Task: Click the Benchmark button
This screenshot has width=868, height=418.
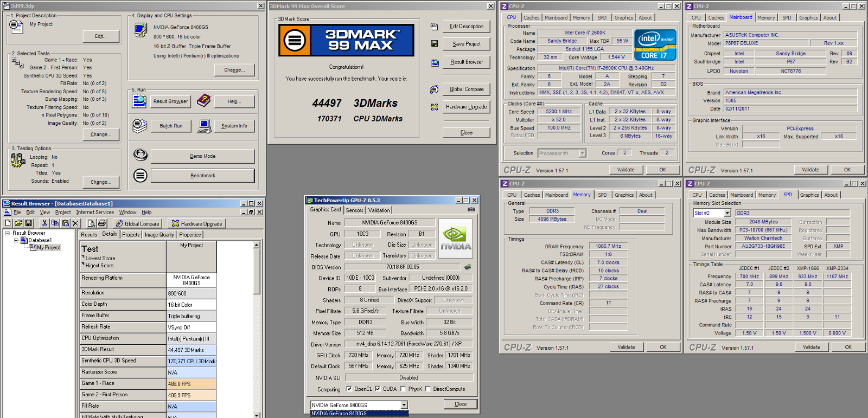Action: [x=203, y=176]
